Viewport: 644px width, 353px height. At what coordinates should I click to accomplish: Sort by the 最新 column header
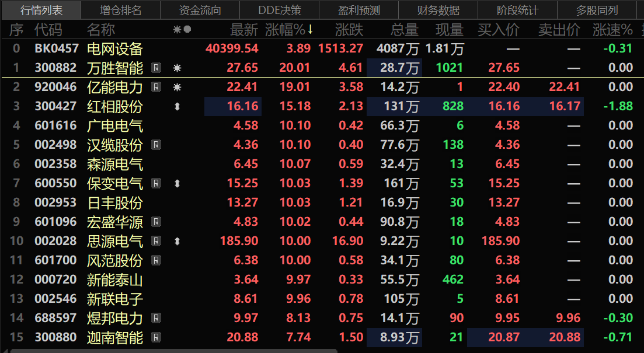click(x=244, y=30)
